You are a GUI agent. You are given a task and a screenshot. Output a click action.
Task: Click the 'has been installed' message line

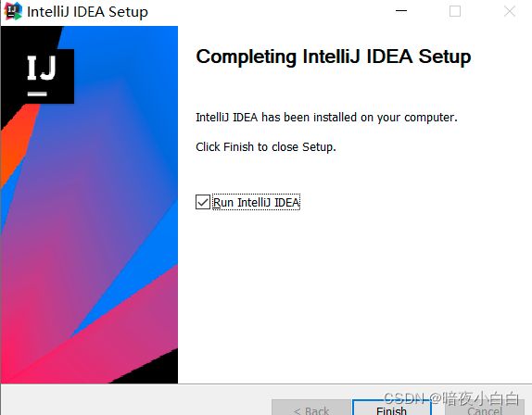[326, 118]
